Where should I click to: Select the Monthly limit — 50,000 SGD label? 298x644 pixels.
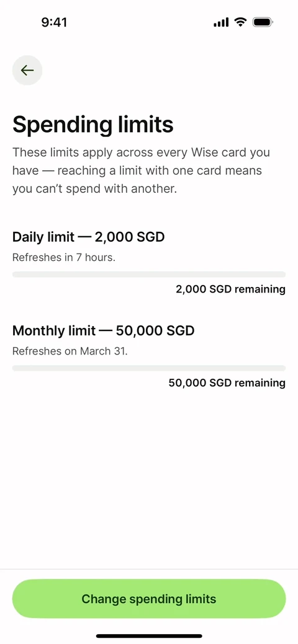[103, 330]
